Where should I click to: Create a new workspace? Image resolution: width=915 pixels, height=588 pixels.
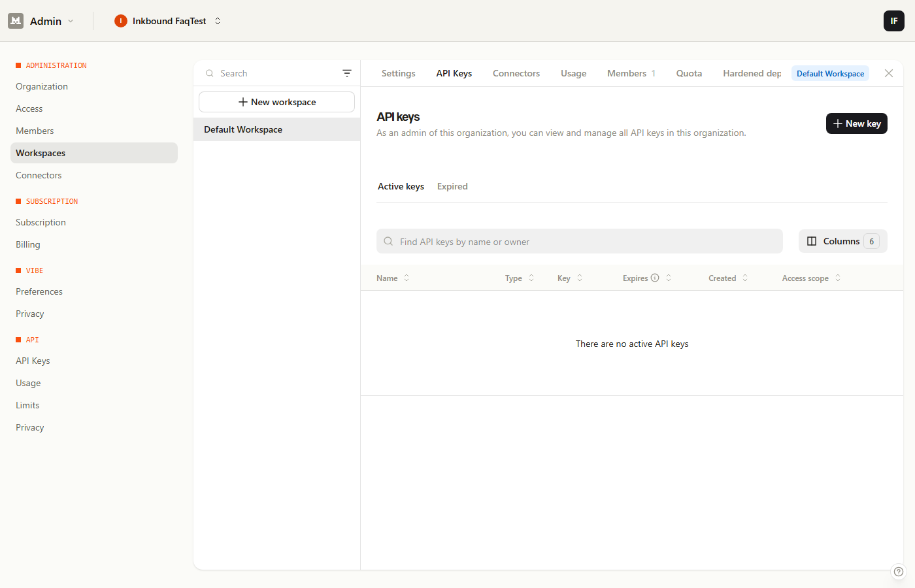[276, 102]
